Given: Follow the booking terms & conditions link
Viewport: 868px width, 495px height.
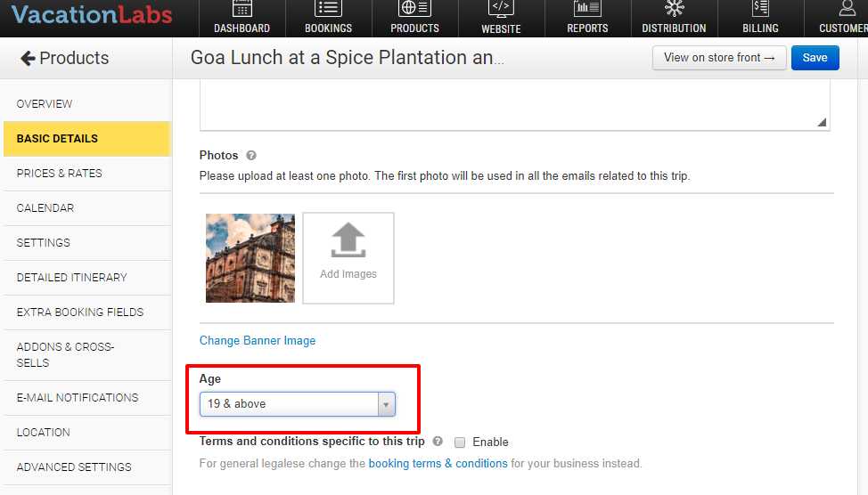Looking at the screenshot, I should click(438, 464).
